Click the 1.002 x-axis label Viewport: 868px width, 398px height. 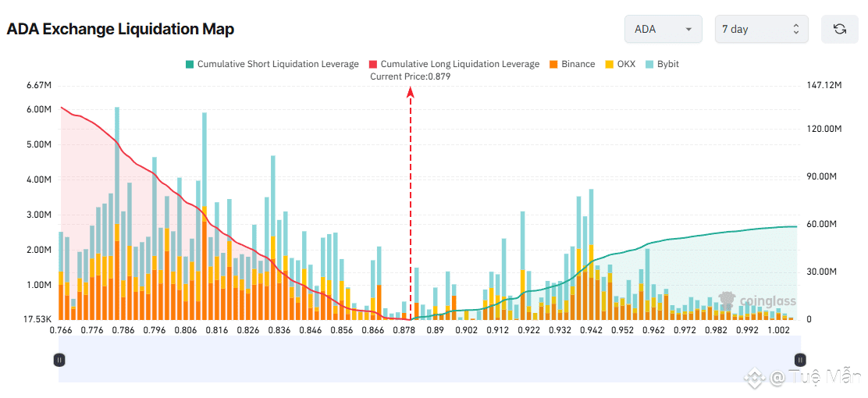[x=779, y=331]
